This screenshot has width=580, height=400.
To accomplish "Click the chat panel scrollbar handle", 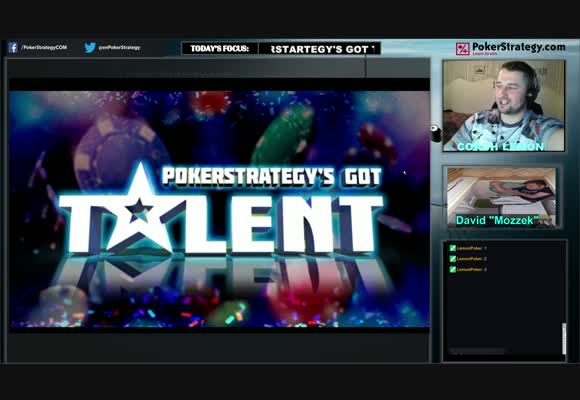I will (x=564, y=339).
